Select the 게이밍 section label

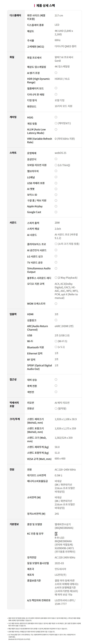coord(13,117)
